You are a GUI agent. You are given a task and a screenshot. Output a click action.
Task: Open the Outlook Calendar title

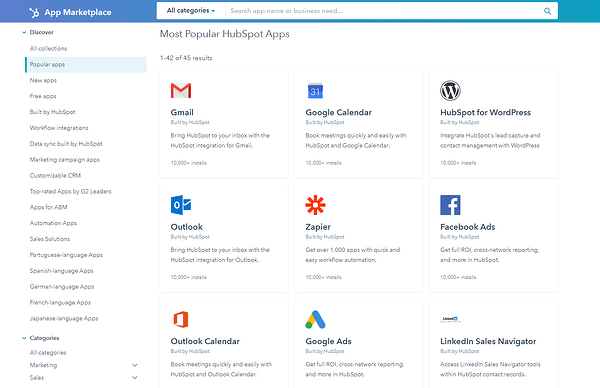(x=205, y=341)
